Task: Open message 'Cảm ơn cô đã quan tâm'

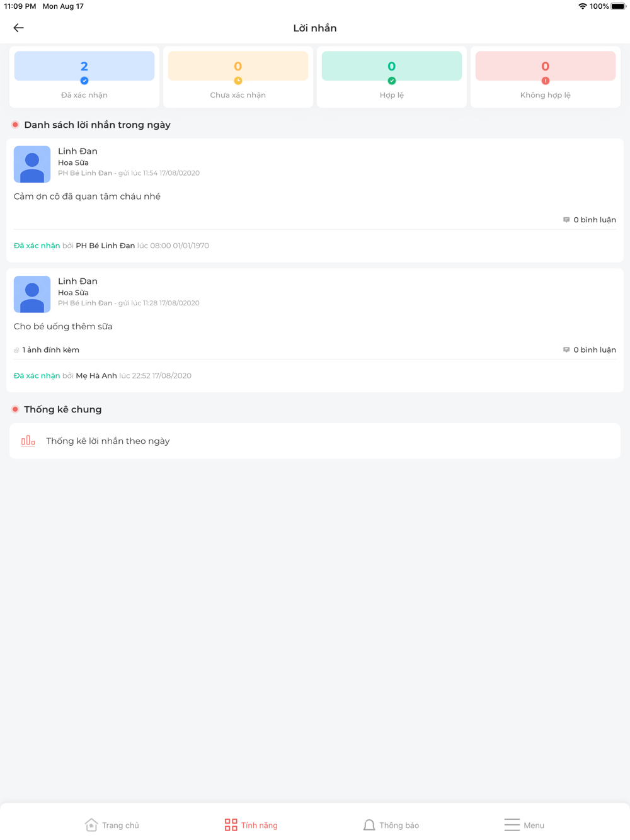Action: pos(87,196)
